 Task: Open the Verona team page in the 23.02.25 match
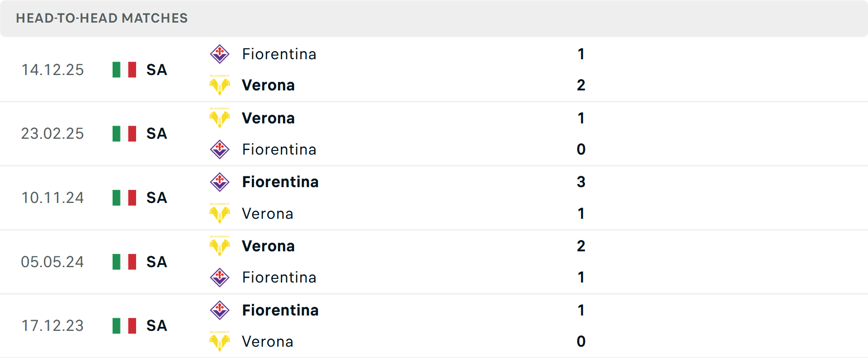coord(268,118)
